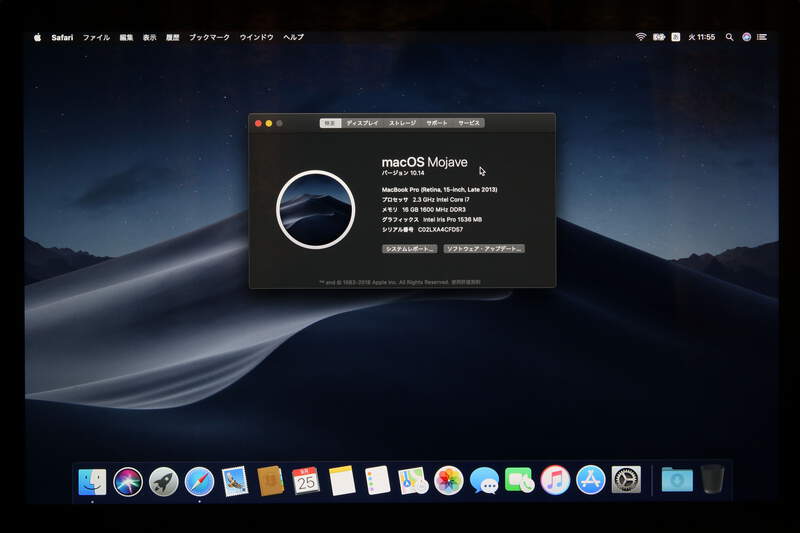Screen dimensions: 800x533
Task: Click the バージョン 10.14 text
Action: (x=403, y=173)
